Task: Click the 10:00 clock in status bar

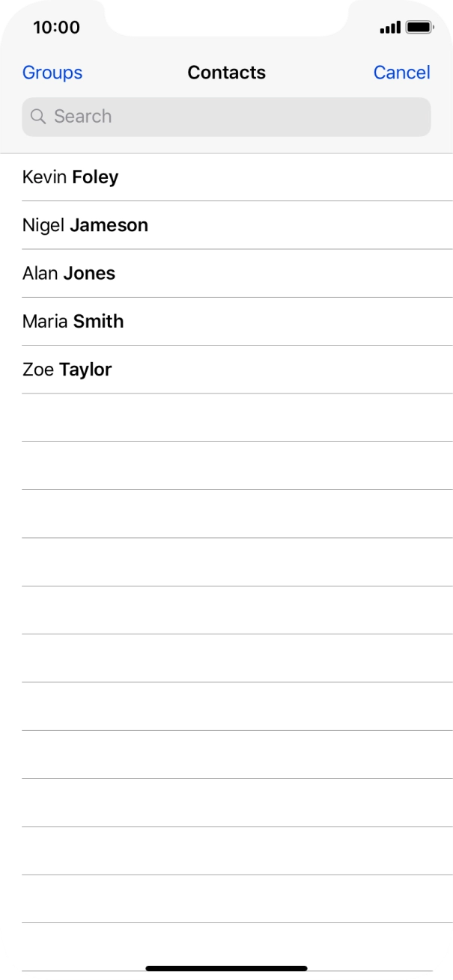Action: click(x=56, y=28)
